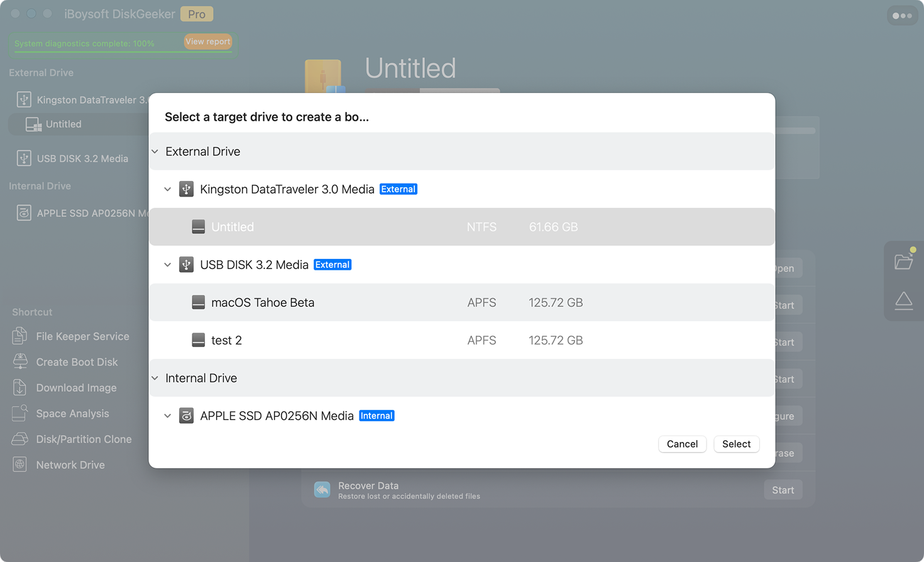
Task: Click the Kingston DataTraveler USB icon in dialog
Action: pos(186,189)
